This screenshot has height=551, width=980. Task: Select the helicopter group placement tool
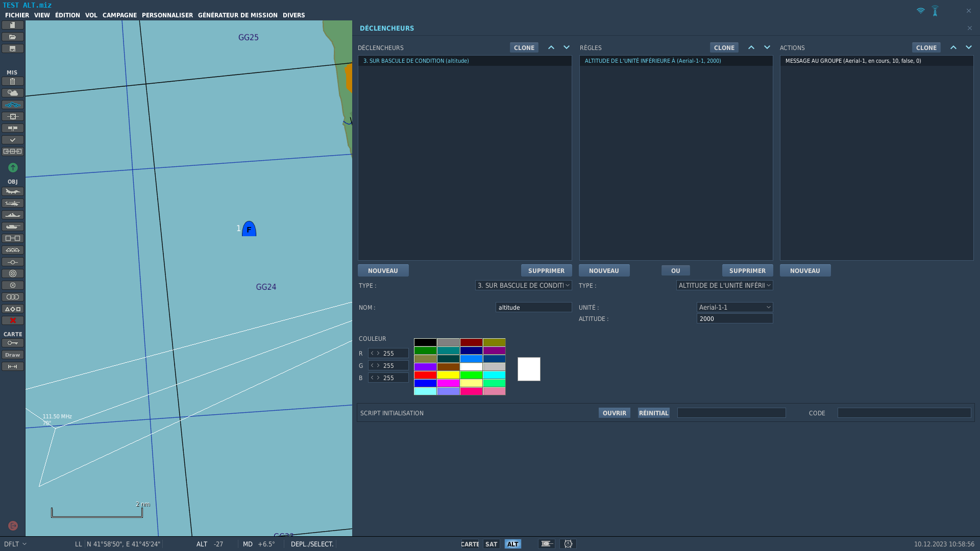click(13, 203)
